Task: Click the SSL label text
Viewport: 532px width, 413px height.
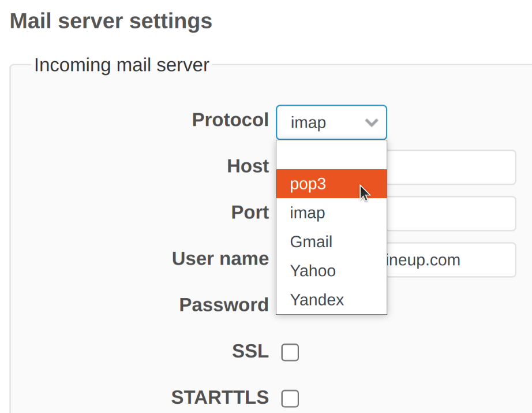Action: coord(249,351)
